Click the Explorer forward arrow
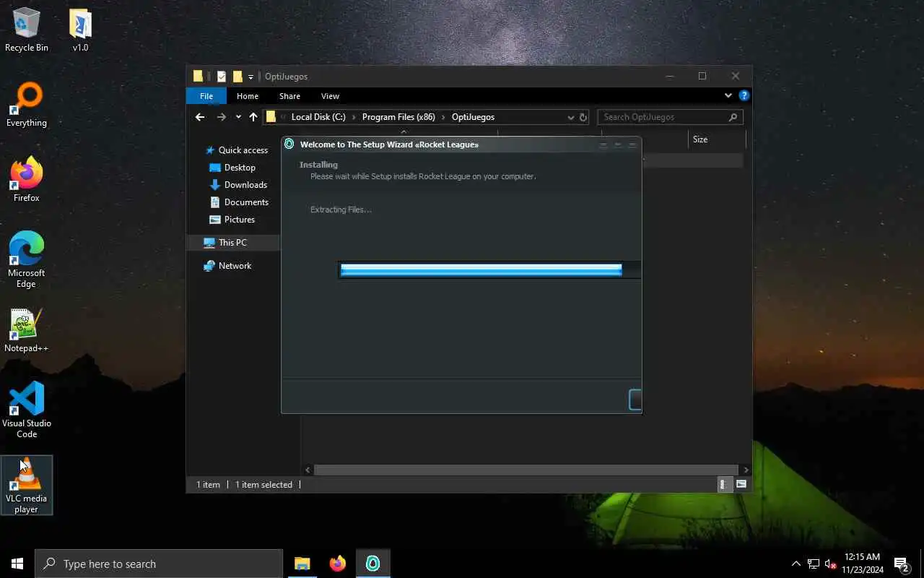Viewport: 924px width, 578px height. pos(222,117)
